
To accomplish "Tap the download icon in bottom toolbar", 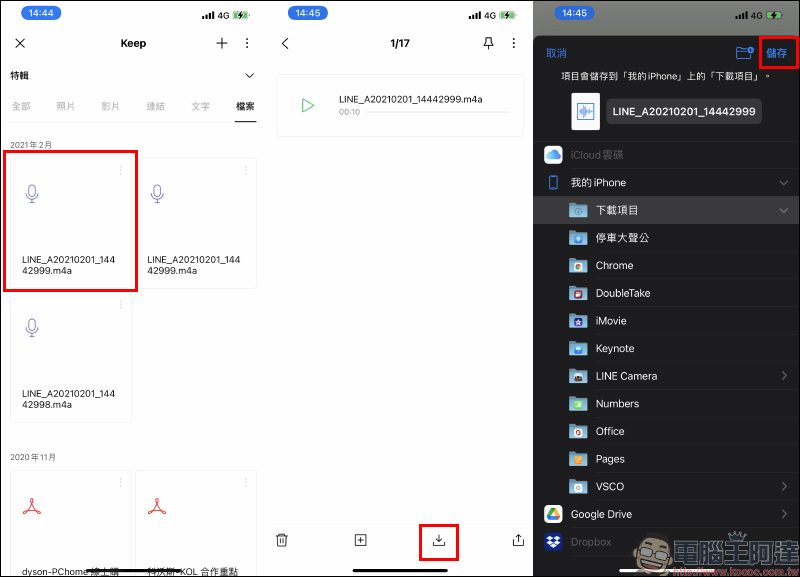I will 439,540.
